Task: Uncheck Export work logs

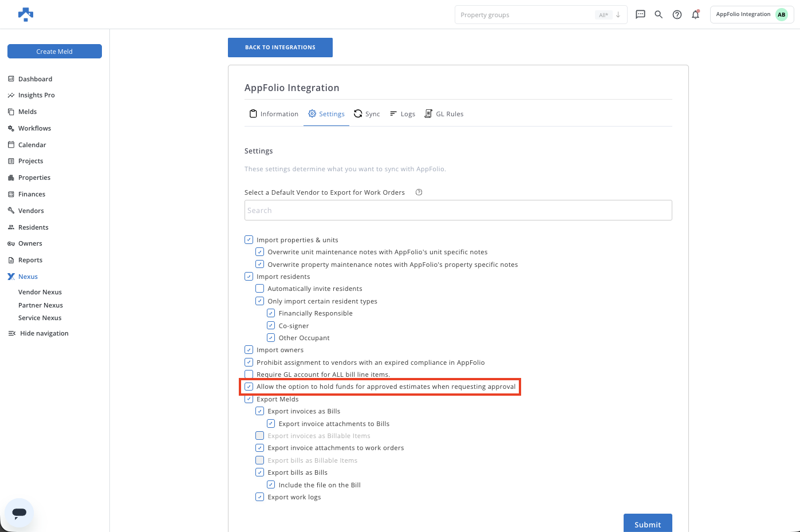Action: coord(259,497)
